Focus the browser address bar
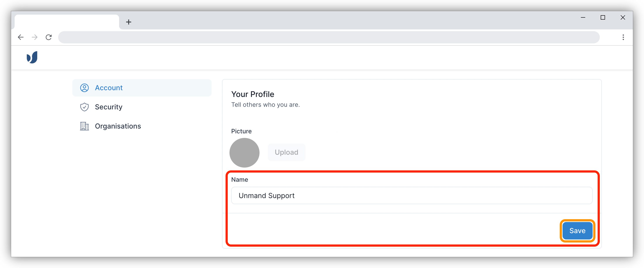The height and width of the screenshot is (268, 644). pos(329,37)
